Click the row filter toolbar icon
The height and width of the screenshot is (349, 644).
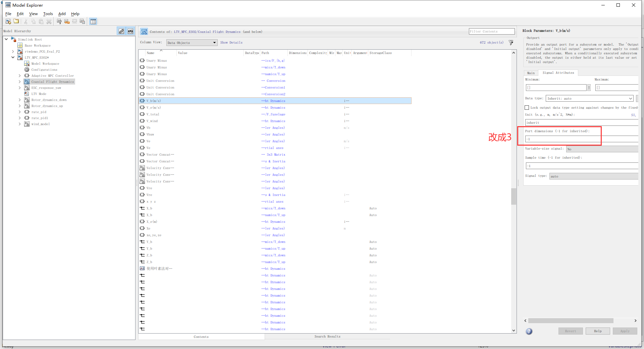tap(59, 21)
